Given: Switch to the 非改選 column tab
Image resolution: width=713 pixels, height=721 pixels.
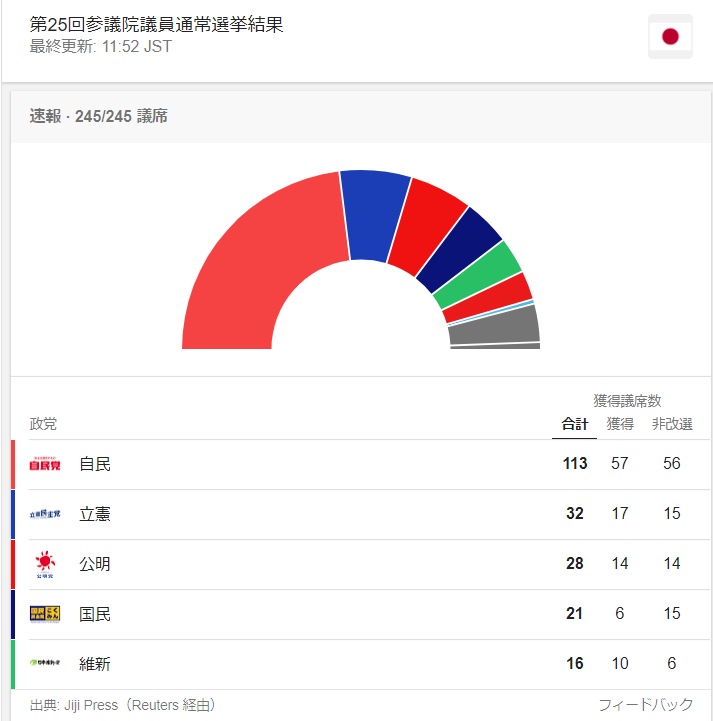Looking at the screenshot, I should pyautogui.click(x=672, y=423).
